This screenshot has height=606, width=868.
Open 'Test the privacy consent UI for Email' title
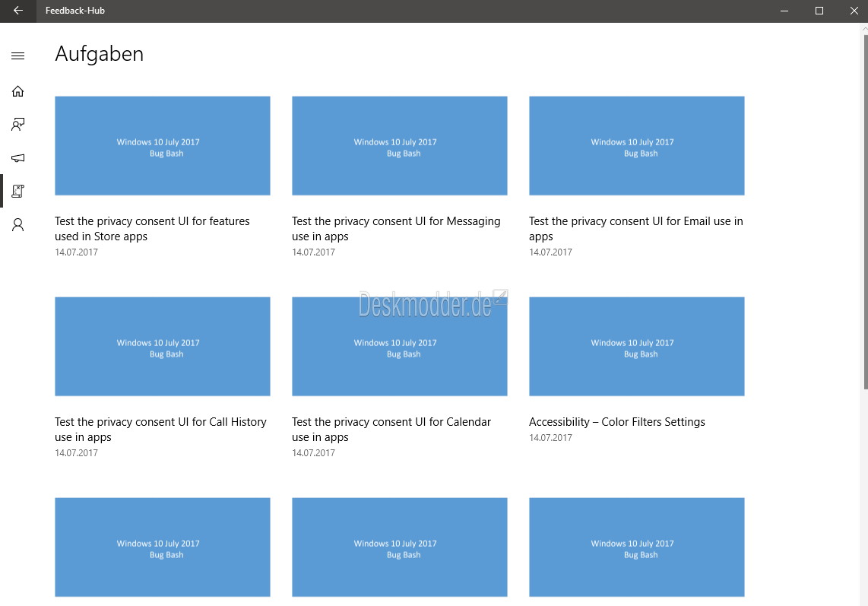click(636, 228)
